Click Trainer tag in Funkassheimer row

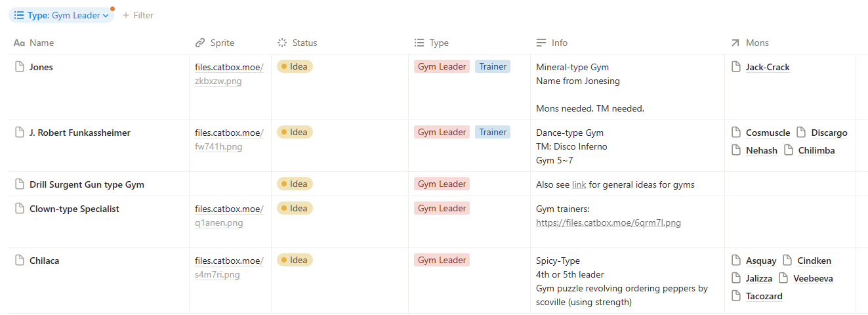[x=493, y=132]
